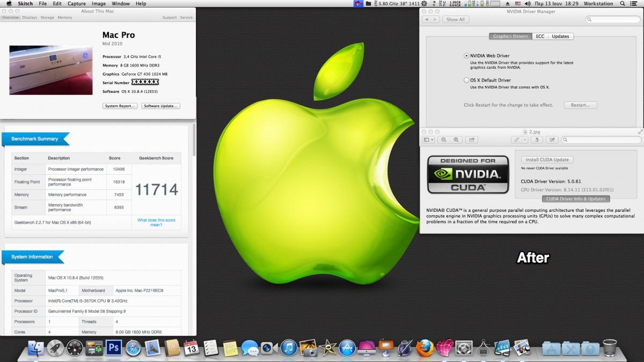Screen dimensions: 644x362
Task: Switch to Memory tab in About This Mac
Action: click(x=65, y=17)
